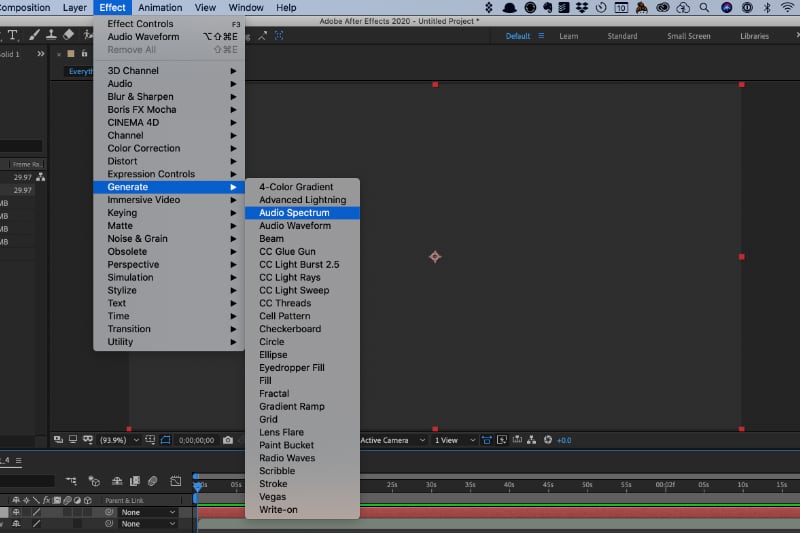Select the Clone Stamp tool

point(51,35)
